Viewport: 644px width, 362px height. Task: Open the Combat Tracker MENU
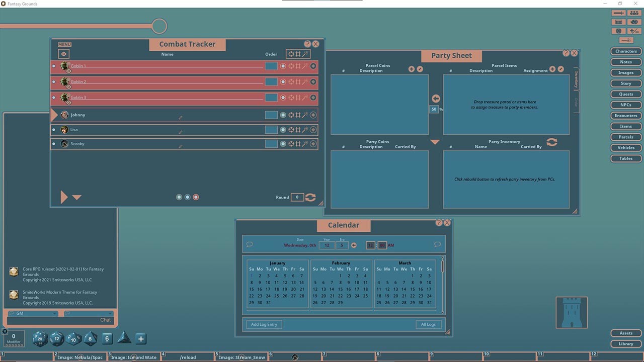(64, 45)
